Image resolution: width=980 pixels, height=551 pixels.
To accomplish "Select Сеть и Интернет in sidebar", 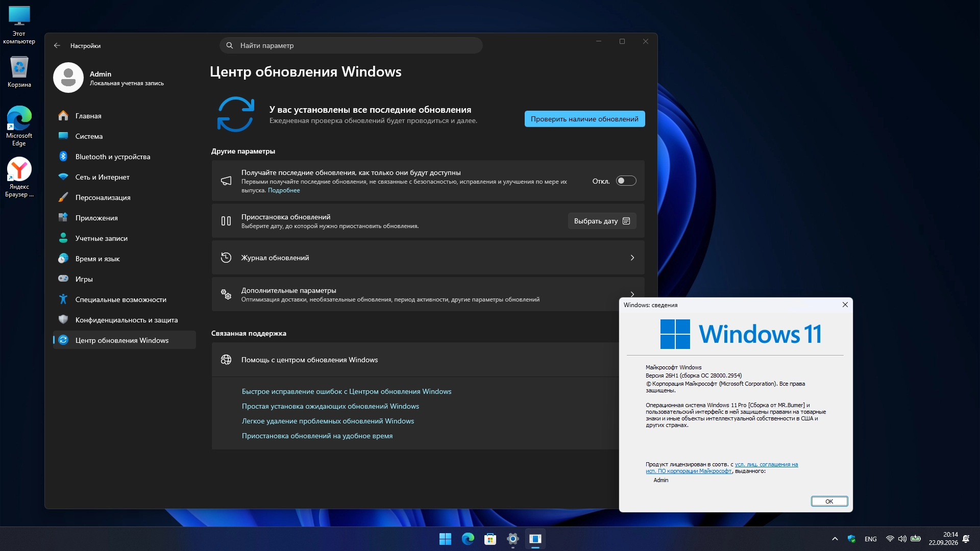I will pos(125,177).
